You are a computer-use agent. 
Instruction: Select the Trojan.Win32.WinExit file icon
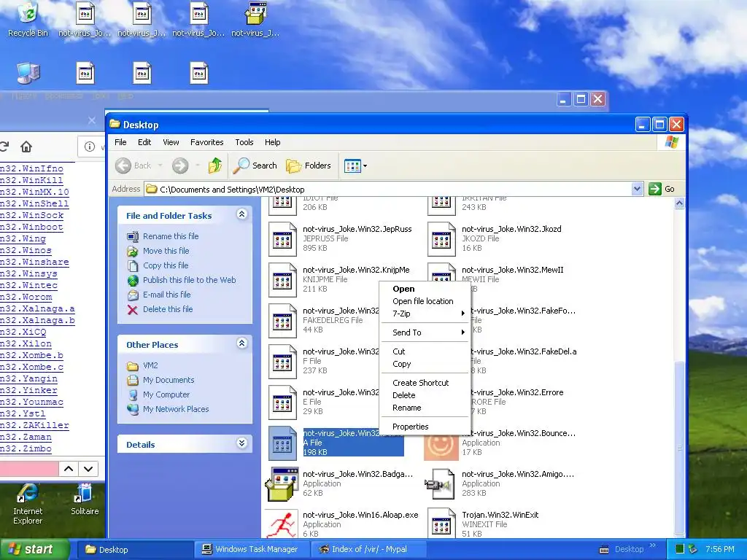pyautogui.click(x=441, y=525)
